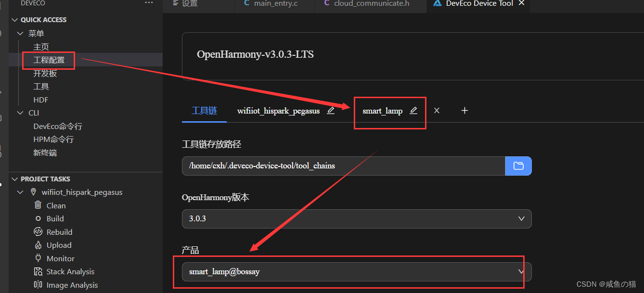
Task: Click the 工具链存放路径 path input field
Action: tap(344, 166)
